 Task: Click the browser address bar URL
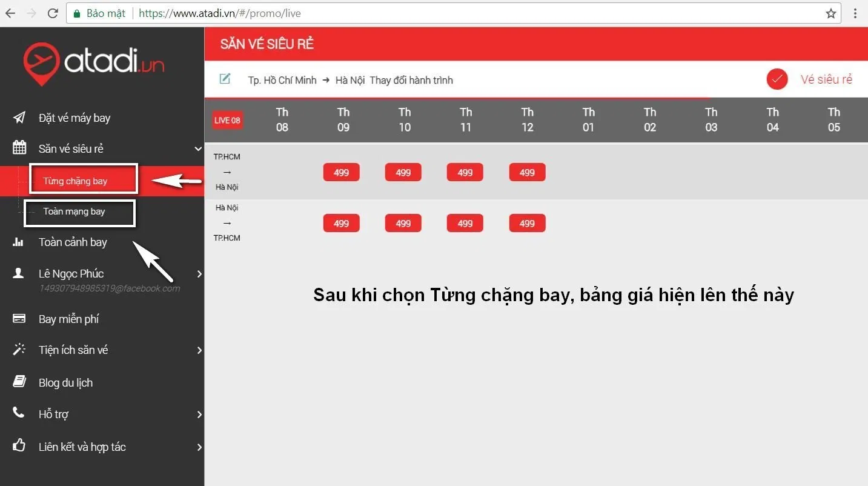click(219, 13)
